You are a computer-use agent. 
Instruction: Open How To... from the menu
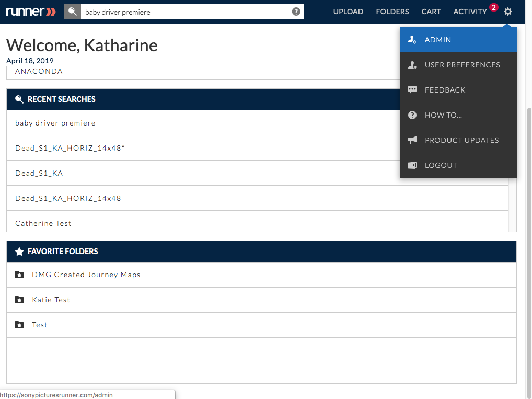point(458,115)
